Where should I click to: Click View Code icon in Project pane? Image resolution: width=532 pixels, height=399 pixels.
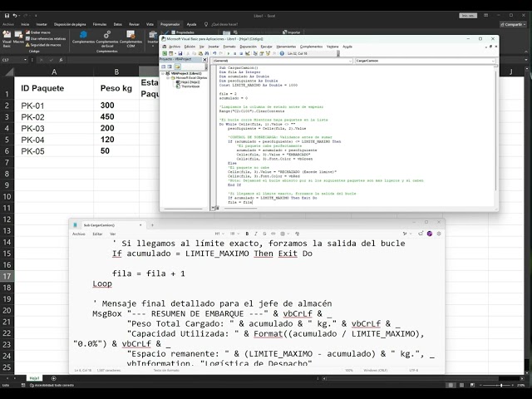[163, 66]
